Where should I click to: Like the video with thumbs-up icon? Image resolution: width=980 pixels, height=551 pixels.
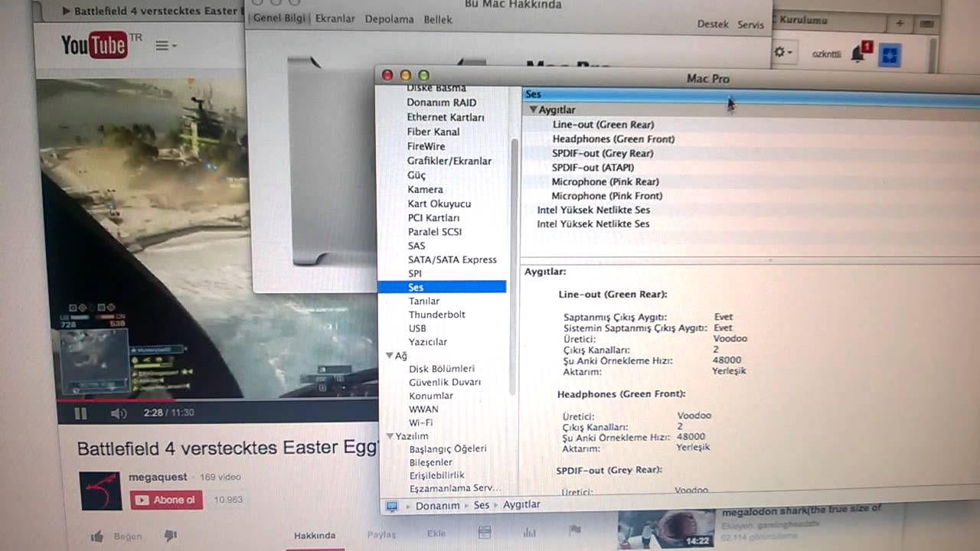97,536
